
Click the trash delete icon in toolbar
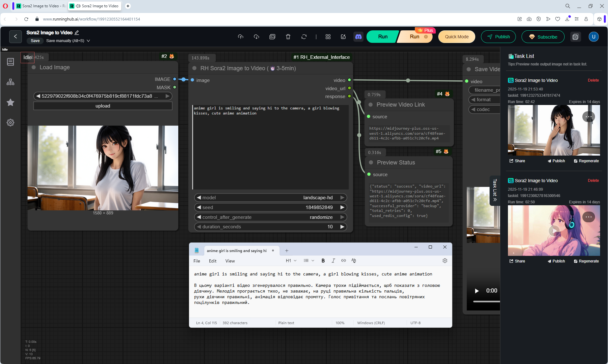(x=288, y=37)
